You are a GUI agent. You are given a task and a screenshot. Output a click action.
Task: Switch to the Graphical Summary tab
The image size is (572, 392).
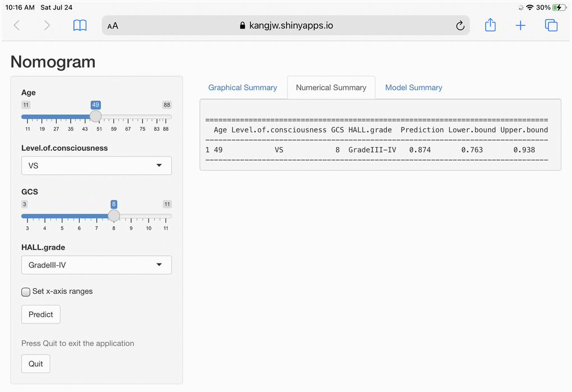click(242, 87)
